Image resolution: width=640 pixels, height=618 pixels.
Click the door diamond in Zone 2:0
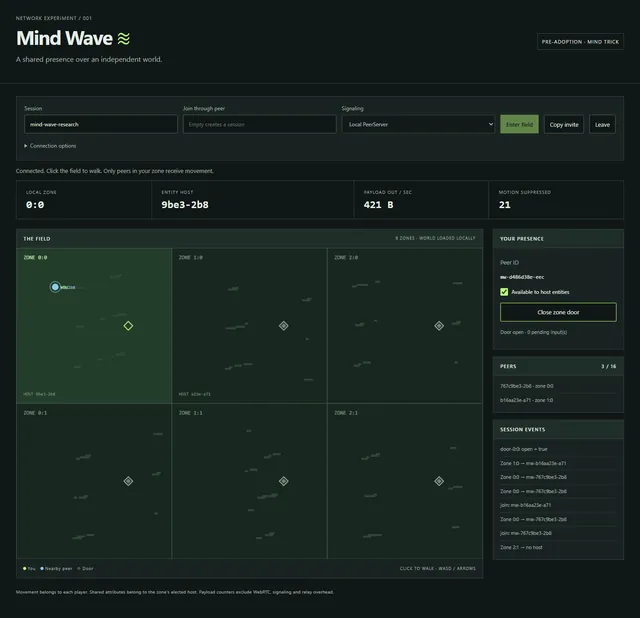click(439, 326)
